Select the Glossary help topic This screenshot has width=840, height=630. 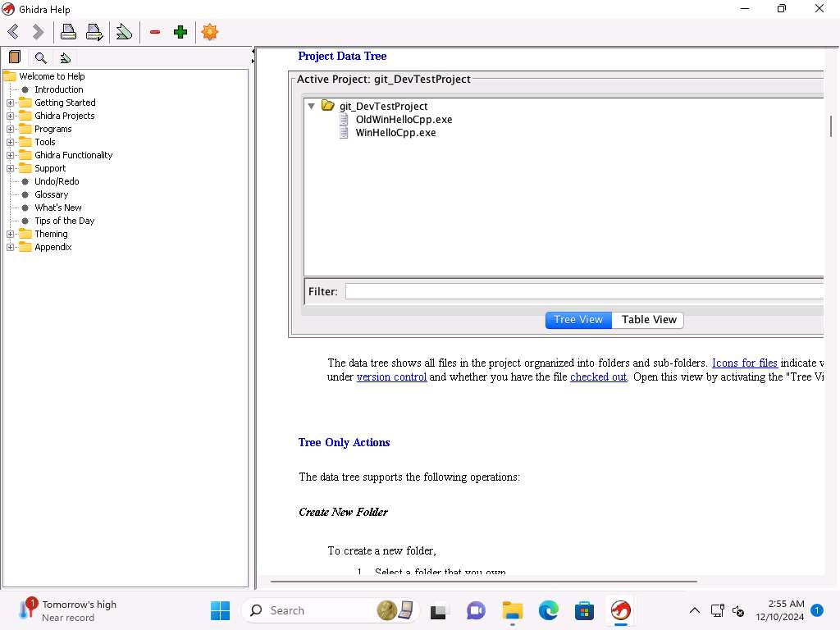click(x=51, y=194)
